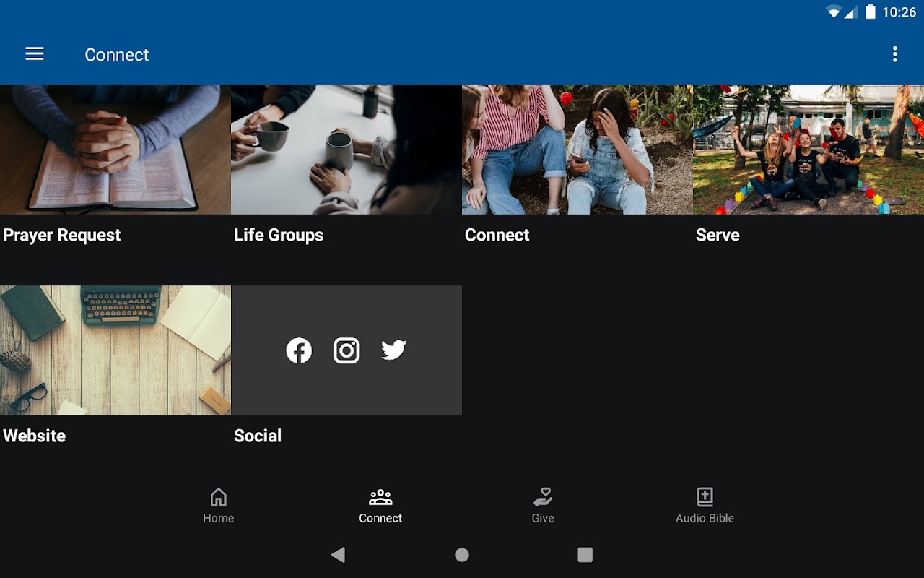Select the Serve title
924x578 pixels.
pyautogui.click(x=718, y=236)
